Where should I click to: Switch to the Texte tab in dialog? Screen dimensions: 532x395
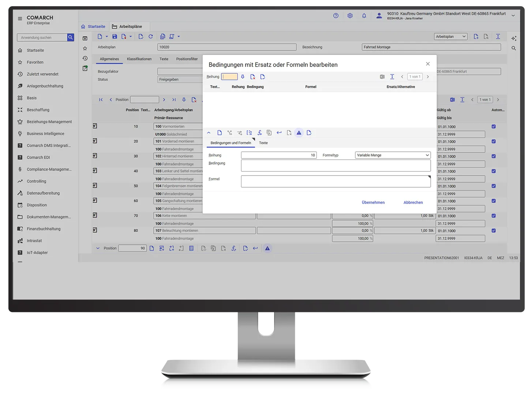pyautogui.click(x=263, y=143)
